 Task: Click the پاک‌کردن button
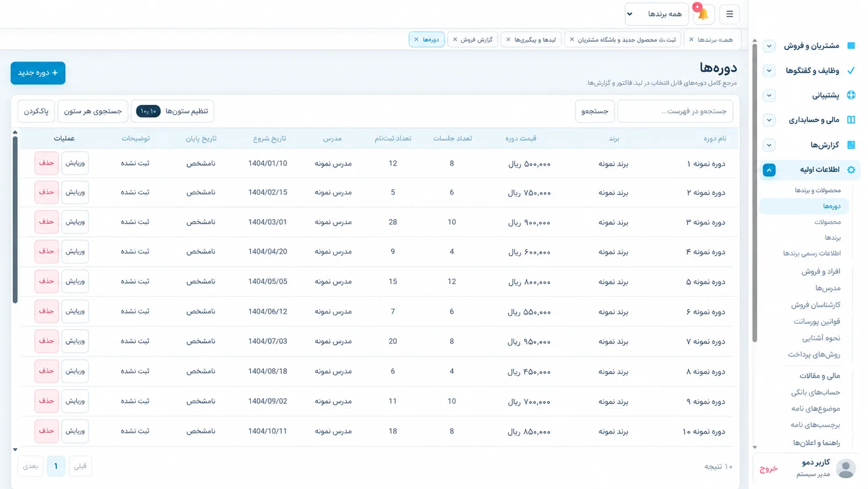[36, 111]
